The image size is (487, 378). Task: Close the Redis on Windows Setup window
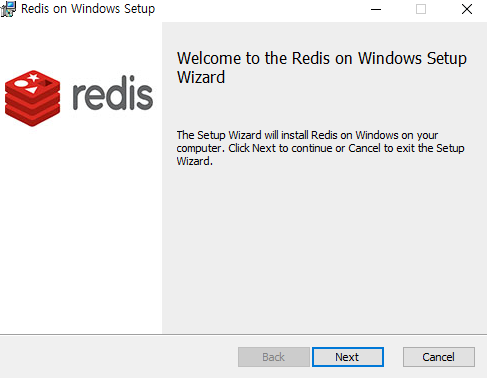pos(467,9)
